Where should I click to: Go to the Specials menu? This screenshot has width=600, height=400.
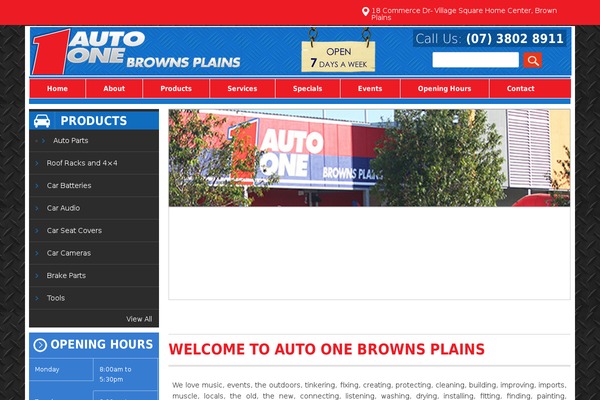point(307,88)
